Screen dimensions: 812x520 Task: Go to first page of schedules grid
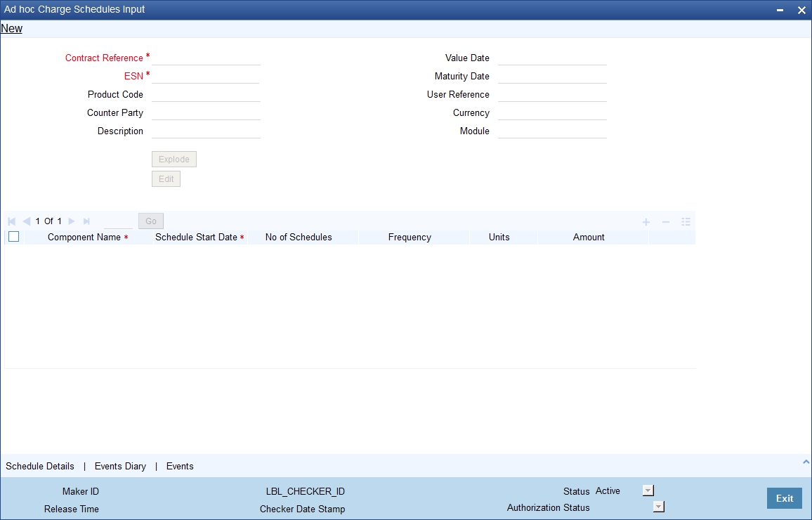[11, 221]
